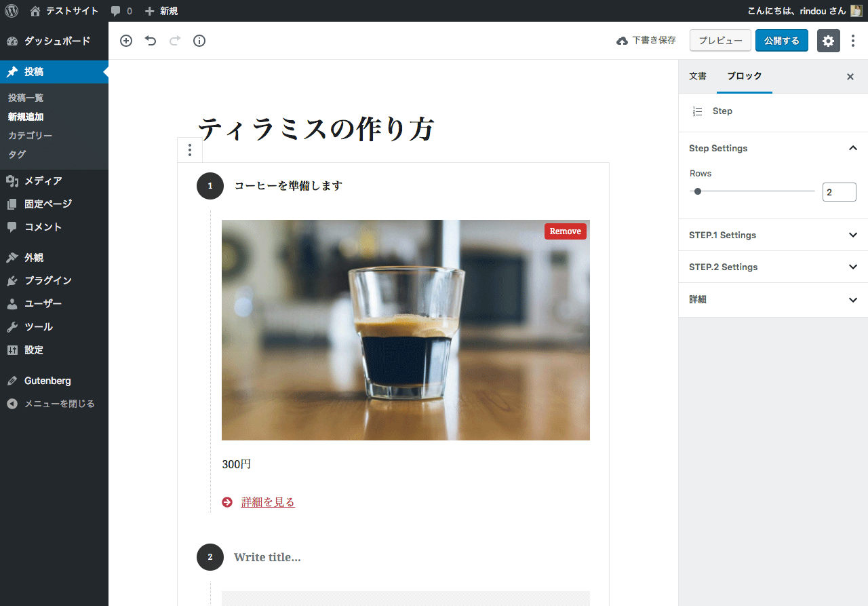Follow the 詳細を見る link
Viewport: 868px width, 606px height.
click(268, 502)
